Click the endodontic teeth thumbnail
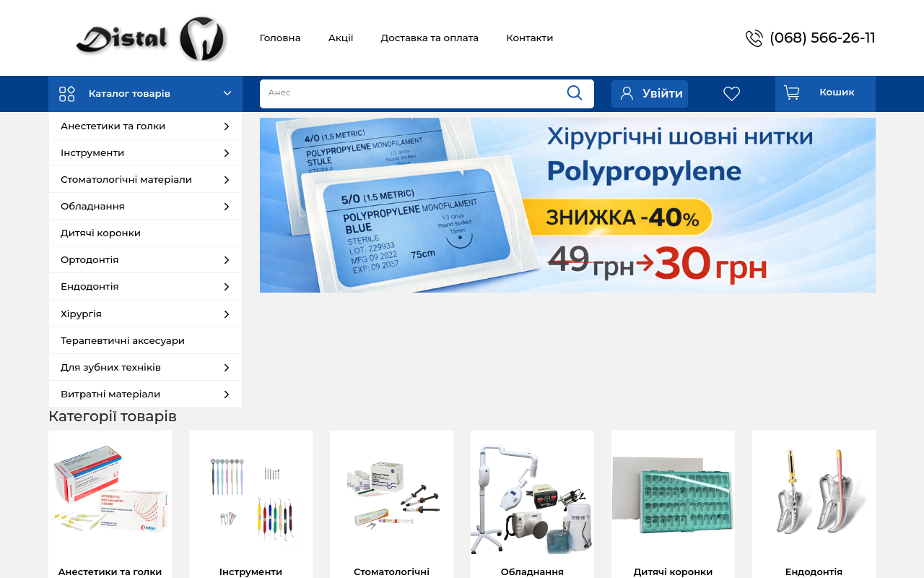The height and width of the screenshot is (578, 924). coord(814,491)
